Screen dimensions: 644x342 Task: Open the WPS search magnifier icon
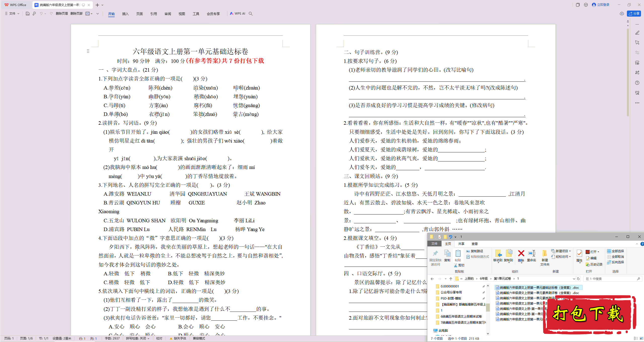coord(251,14)
